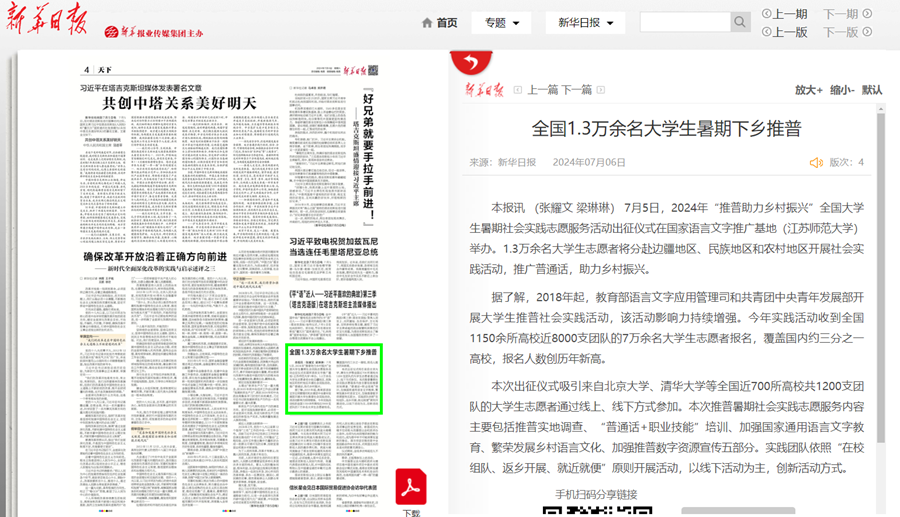Click the search magnifier button
Viewport: 900px width, 517px height.
(740, 22)
